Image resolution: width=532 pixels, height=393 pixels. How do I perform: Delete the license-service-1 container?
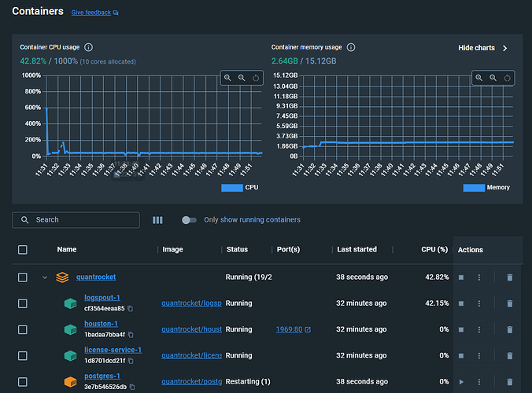click(510, 356)
